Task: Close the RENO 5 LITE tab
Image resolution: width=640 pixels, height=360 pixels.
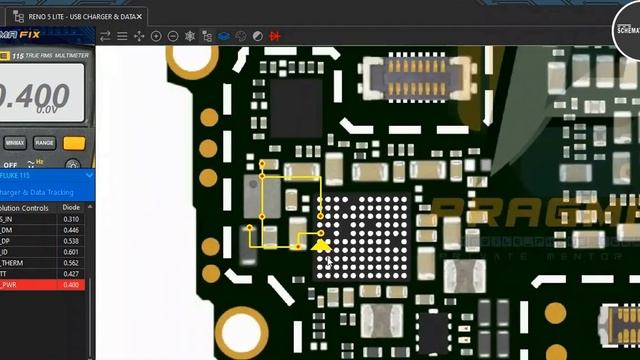Action: pyautogui.click(x=139, y=17)
